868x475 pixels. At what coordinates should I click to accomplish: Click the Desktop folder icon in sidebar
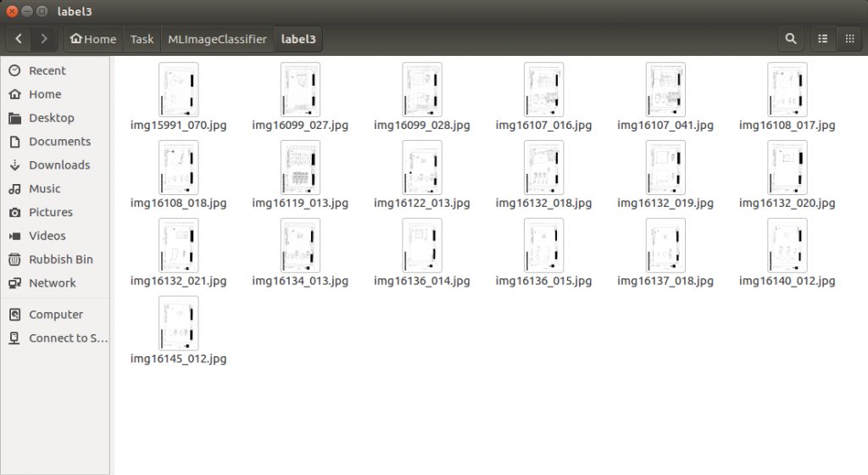click(x=15, y=118)
